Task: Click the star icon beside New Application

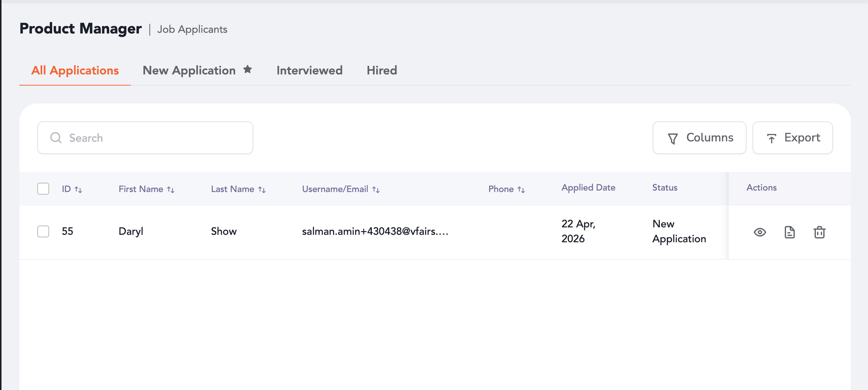Action: click(x=247, y=70)
